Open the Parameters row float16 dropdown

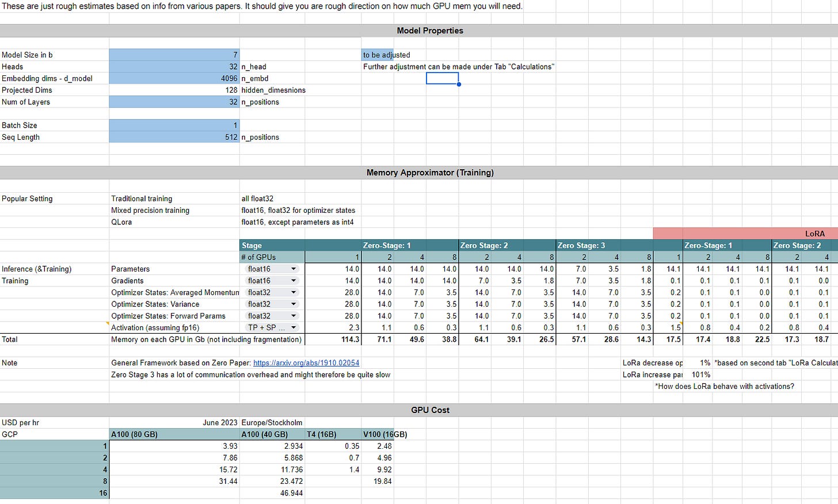pos(272,269)
